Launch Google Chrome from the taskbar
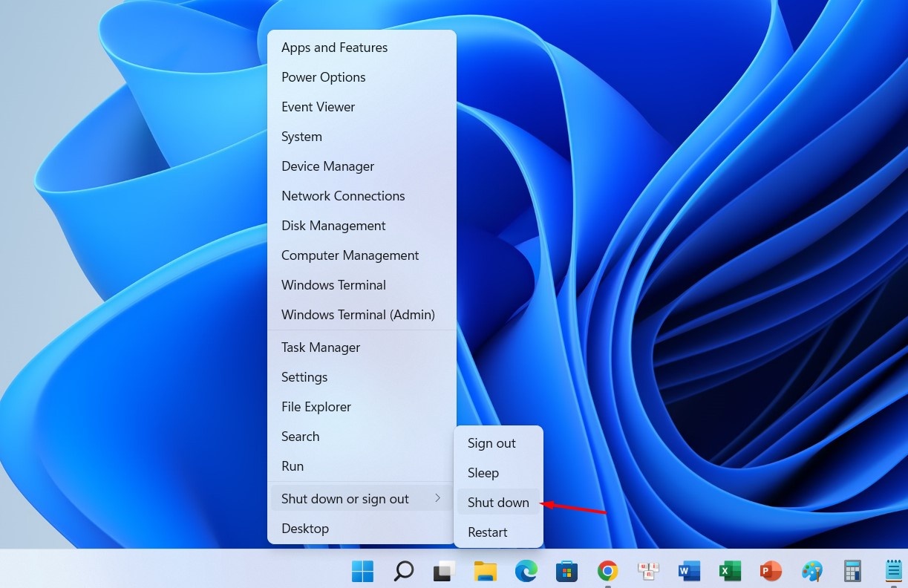This screenshot has height=588, width=908. point(607,571)
